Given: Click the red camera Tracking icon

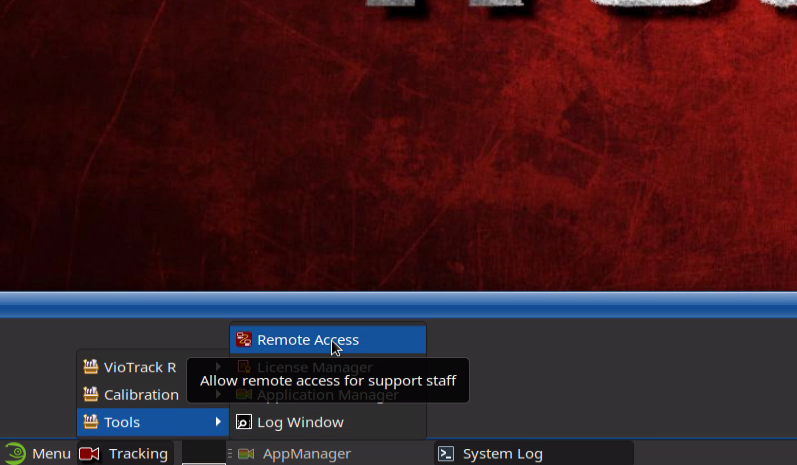Looking at the screenshot, I should 89,454.
